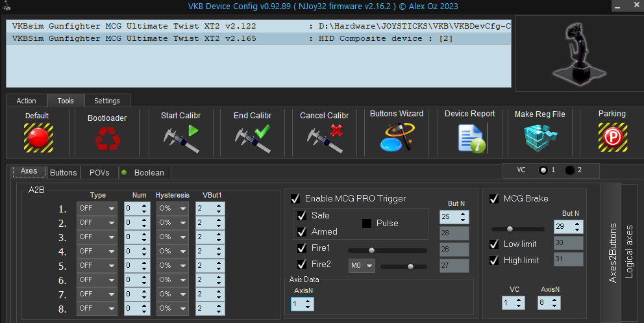This screenshot has height=323, width=644.
Task: Open Hysteresis dropdown for A2B row 6
Action: point(173,280)
